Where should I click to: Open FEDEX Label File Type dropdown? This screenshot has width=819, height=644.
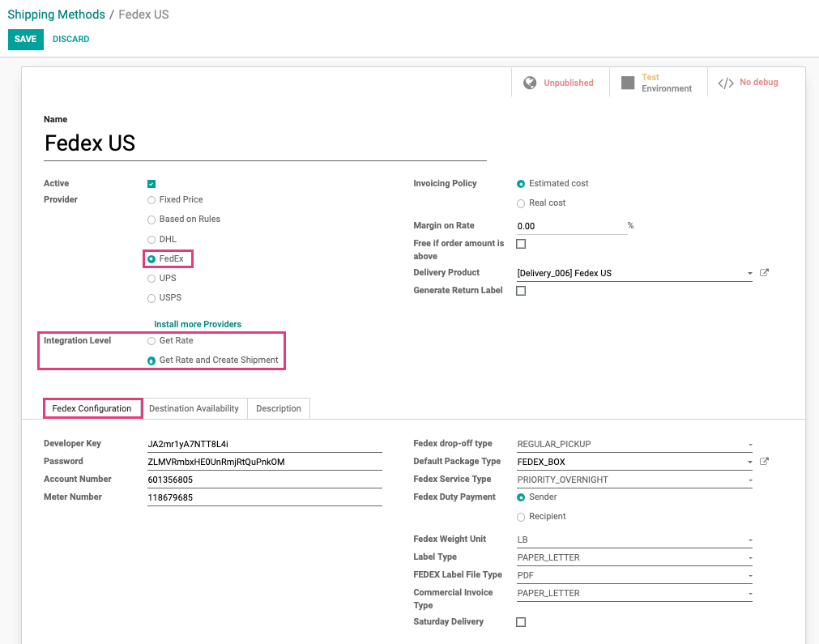tap(634, 575)
